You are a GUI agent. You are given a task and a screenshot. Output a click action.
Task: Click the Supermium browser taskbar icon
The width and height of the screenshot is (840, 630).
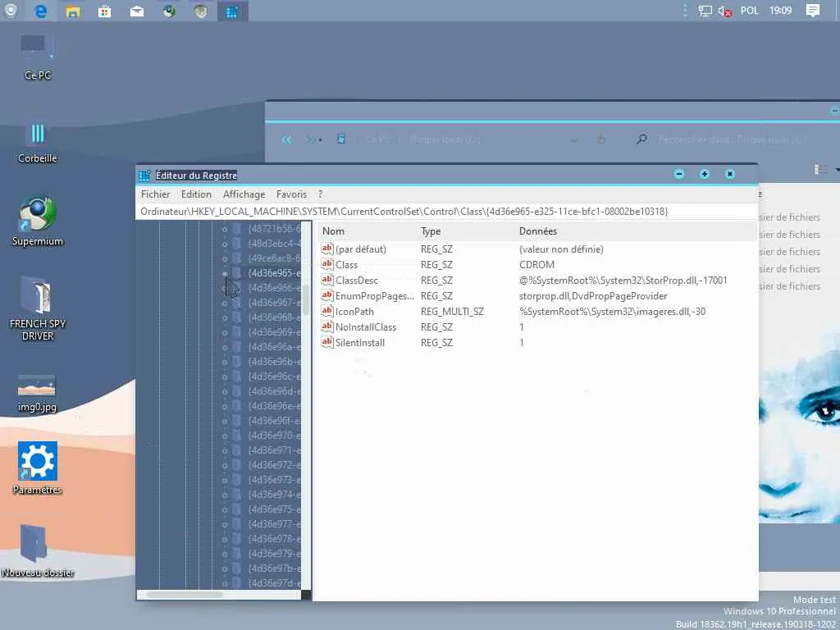169,11
